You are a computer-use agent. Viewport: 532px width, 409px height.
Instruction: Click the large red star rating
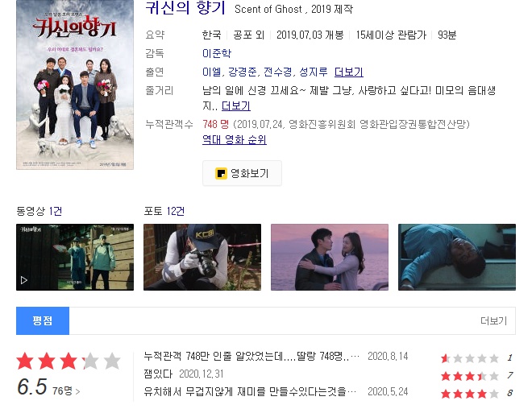click(69, 361)
